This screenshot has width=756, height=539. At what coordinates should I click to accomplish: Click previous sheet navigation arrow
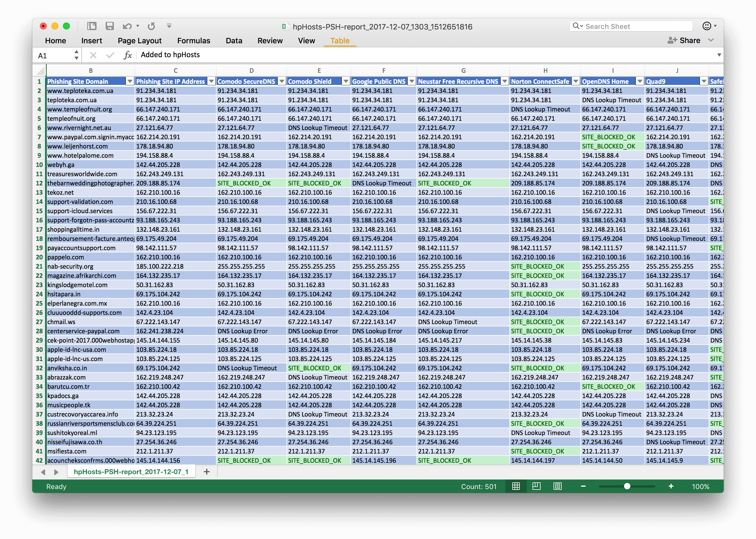coord(43,472)
